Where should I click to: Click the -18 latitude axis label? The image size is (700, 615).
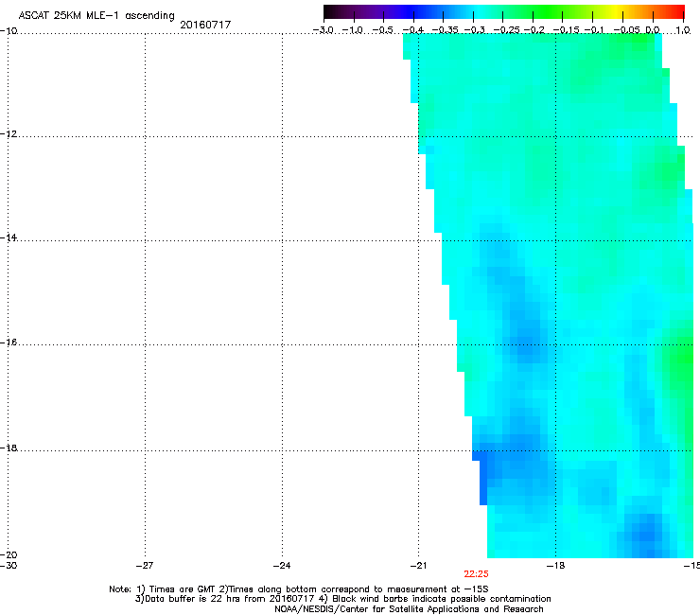9,448
